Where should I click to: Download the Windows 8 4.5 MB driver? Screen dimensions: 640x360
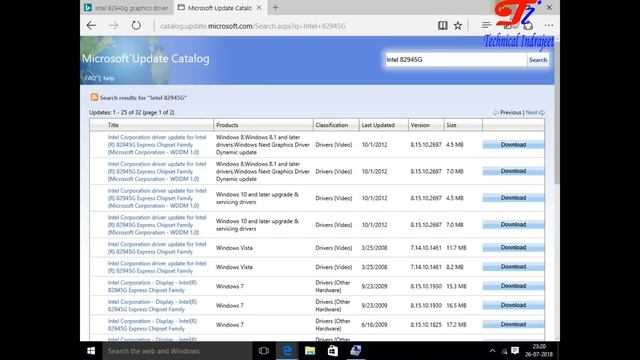pyautogui.click(x=513, y=144)
